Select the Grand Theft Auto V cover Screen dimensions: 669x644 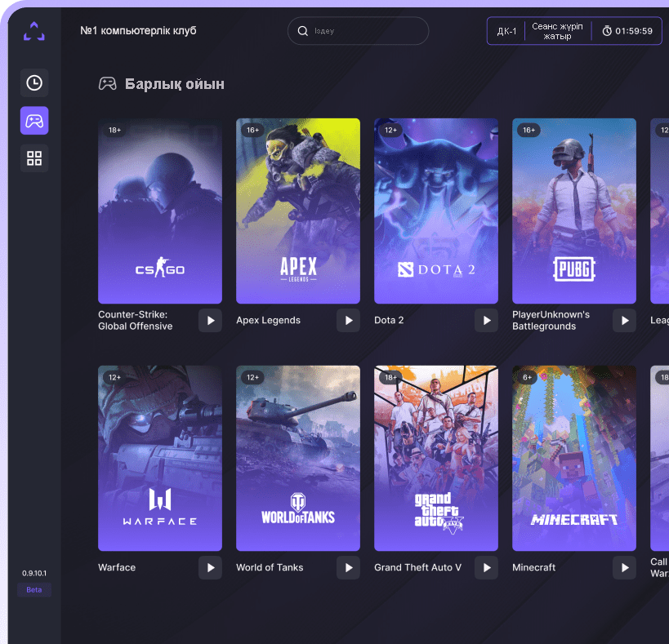coord(436,458)
